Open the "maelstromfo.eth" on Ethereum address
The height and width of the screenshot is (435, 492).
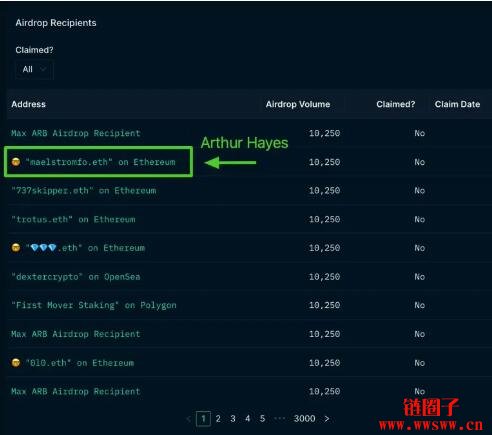tap(100, 162)
